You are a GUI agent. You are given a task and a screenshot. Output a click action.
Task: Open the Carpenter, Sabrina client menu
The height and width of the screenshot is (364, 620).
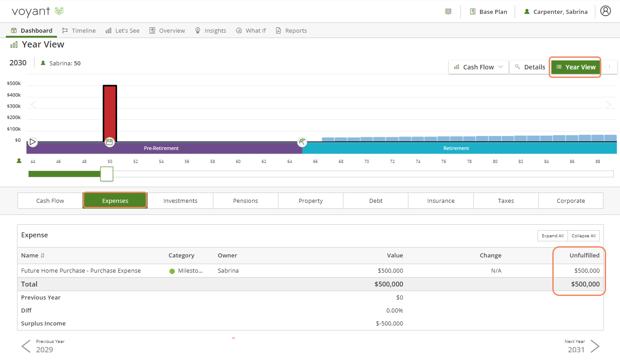(555, 12)
